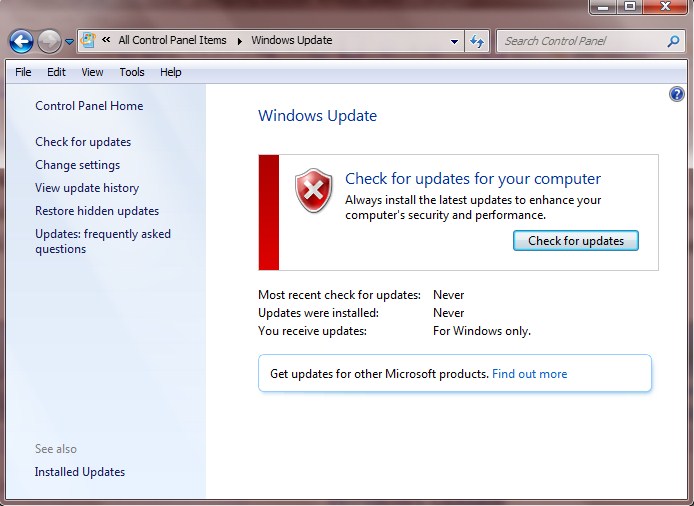
Task: Click 'Most recent check for updates:' label
Action: (339, 295)
